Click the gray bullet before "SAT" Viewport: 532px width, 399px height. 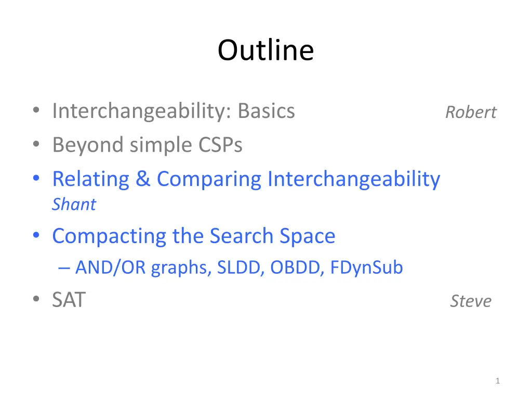click(x=36, y=299)
